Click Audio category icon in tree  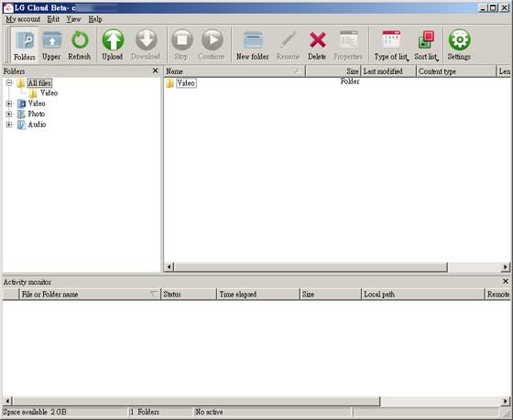[x=21, y=124]
